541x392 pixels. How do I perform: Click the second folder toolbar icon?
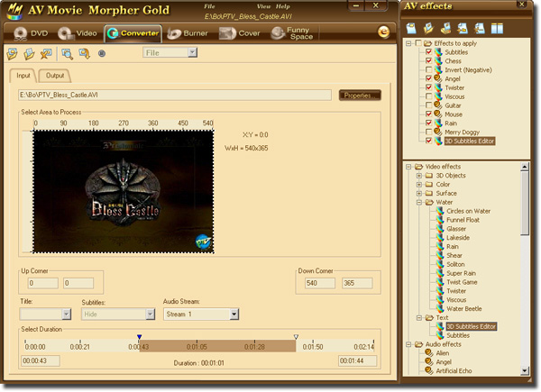29,54
